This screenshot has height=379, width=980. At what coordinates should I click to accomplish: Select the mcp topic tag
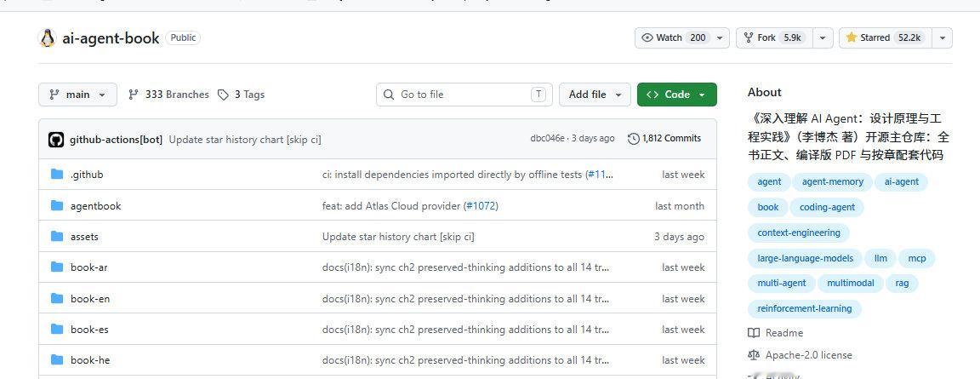click(x=917, y=258)
